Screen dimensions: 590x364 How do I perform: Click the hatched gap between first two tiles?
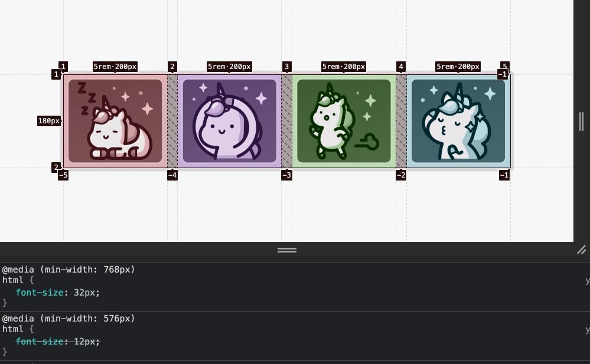(x=172, y=121)
